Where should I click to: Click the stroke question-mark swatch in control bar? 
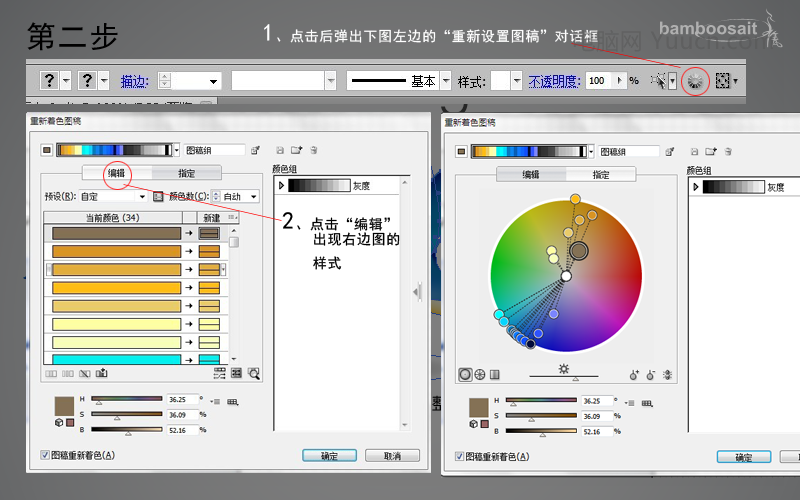pyautogui.click(x=87, y=81)
